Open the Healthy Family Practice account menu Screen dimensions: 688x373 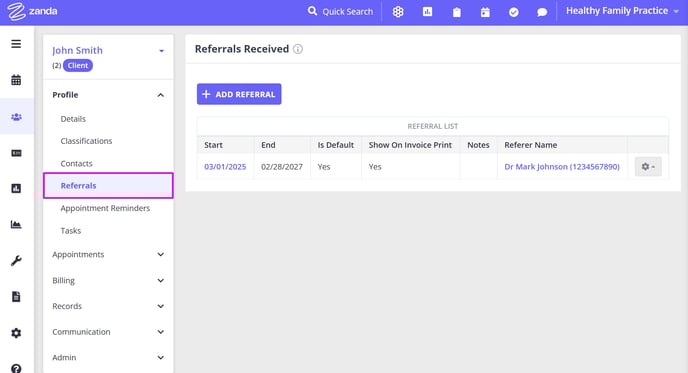click(622, 11)
